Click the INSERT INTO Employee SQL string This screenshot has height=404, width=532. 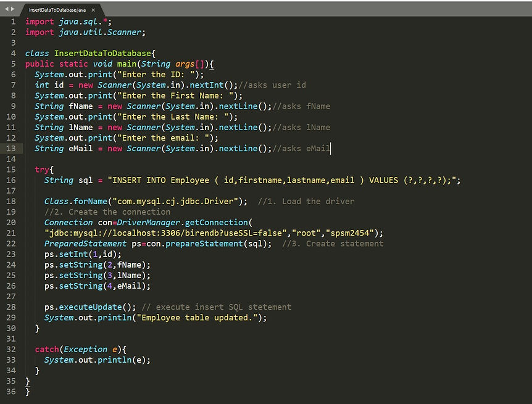pos(281,181)
